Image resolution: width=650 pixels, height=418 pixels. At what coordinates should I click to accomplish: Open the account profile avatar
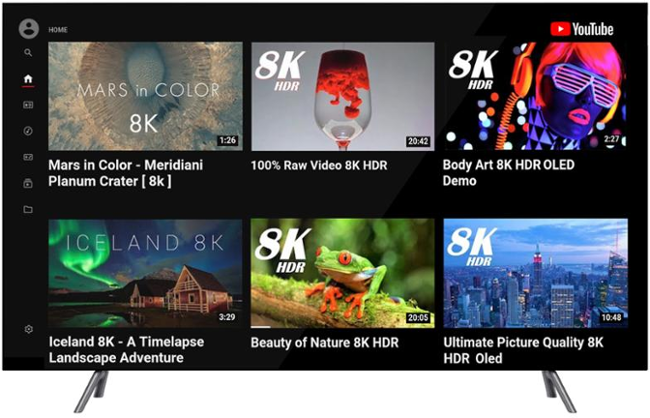pyautogui.click(x=29, y=29)
